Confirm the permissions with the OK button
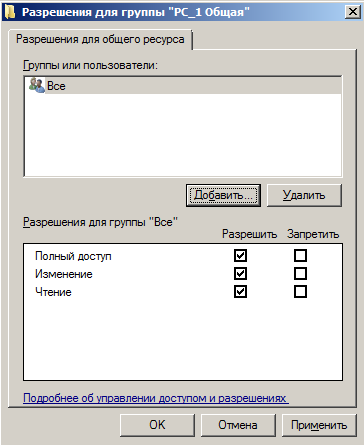The width and height of the screenshot is (364, 445). pyautogui.click(x=157, y=425)
